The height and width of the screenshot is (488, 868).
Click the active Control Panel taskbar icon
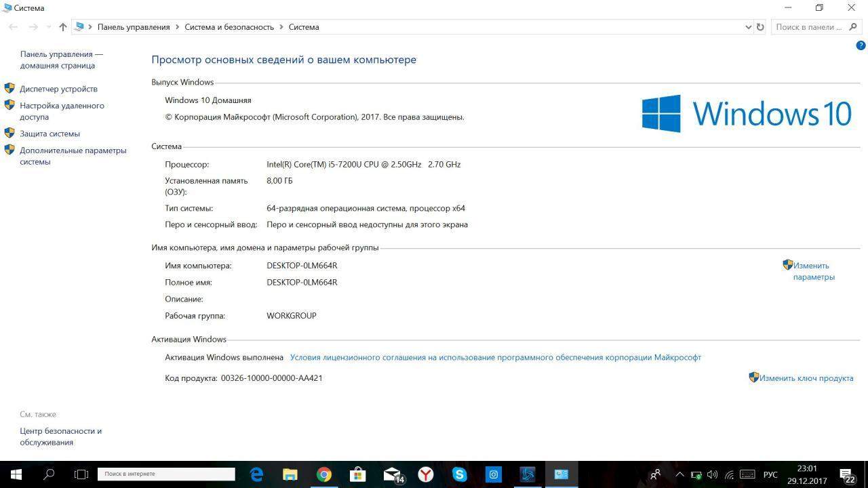pos(561,474)
